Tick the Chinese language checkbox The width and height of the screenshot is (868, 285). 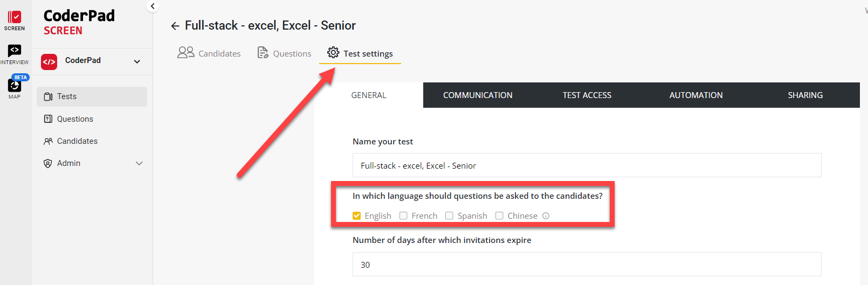pos(499,216)
